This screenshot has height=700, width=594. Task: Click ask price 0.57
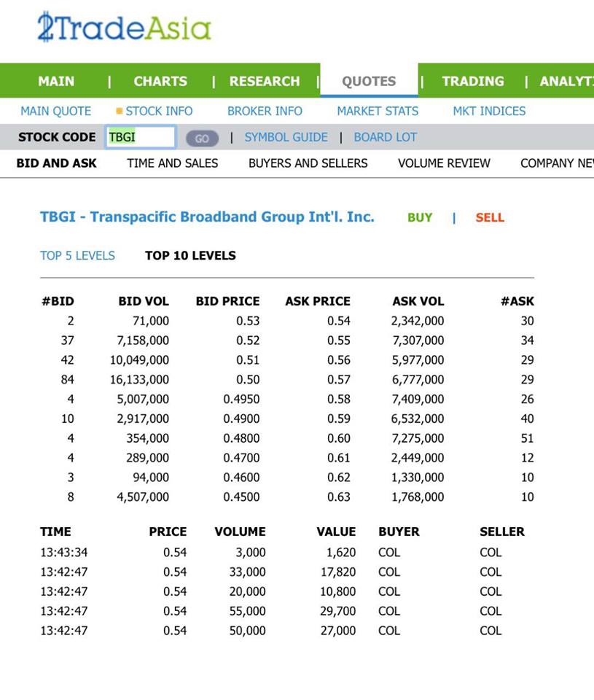[339, 379]
